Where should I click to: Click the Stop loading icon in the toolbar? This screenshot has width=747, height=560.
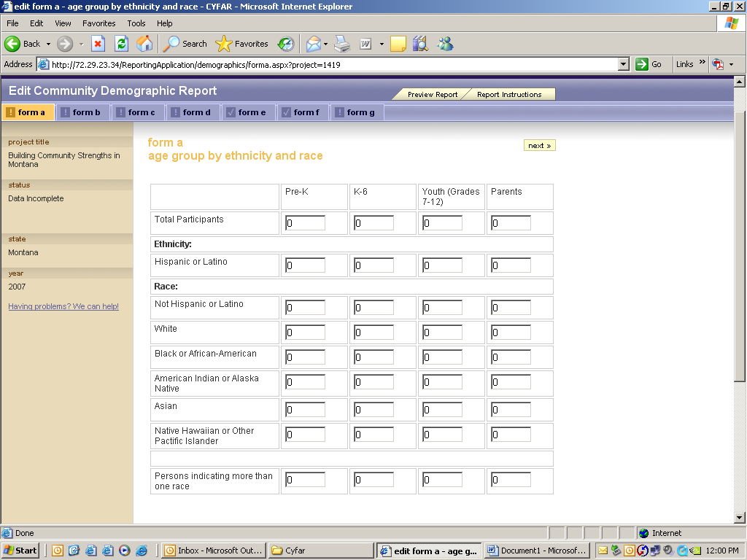click(x=98, y=44)
